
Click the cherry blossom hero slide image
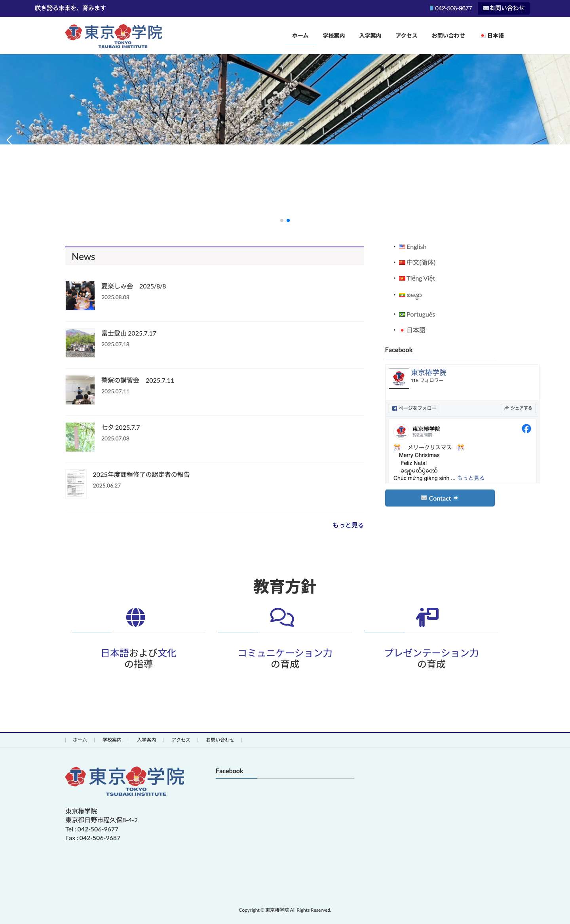tap(285, 99)
